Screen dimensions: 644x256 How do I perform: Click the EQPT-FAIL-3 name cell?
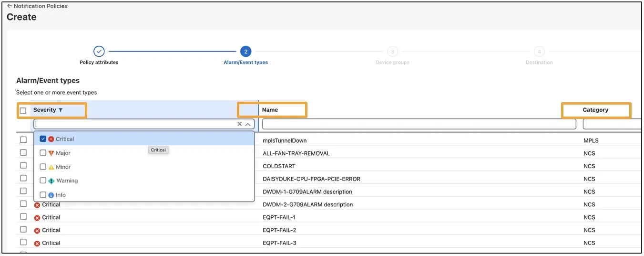(x=279, y=243)
